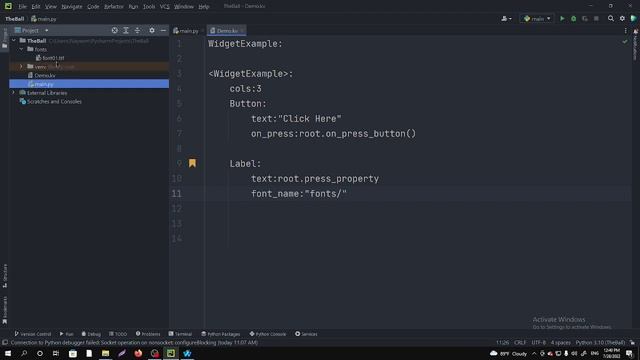Open the Edit menu
This screenshot has width=640, height=360.
(36, 7)
